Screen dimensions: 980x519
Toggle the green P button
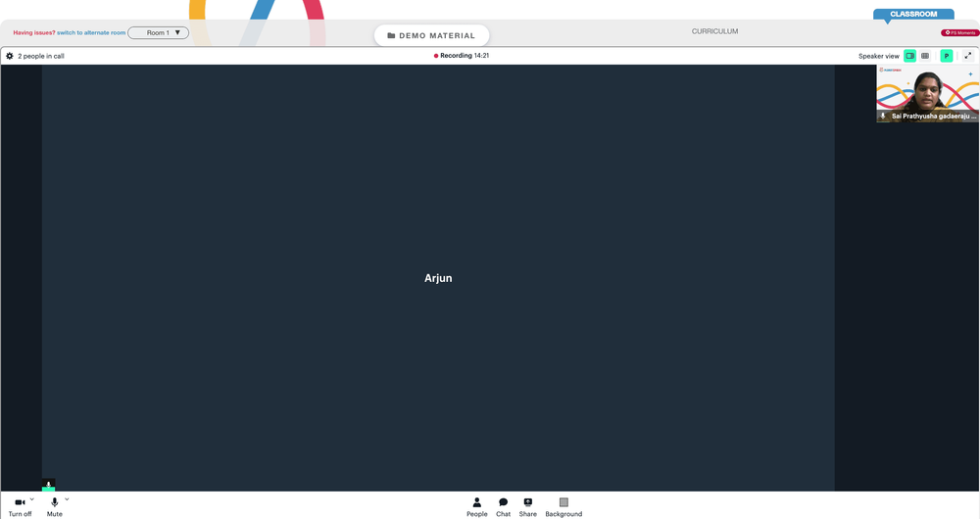click(947, 56)
